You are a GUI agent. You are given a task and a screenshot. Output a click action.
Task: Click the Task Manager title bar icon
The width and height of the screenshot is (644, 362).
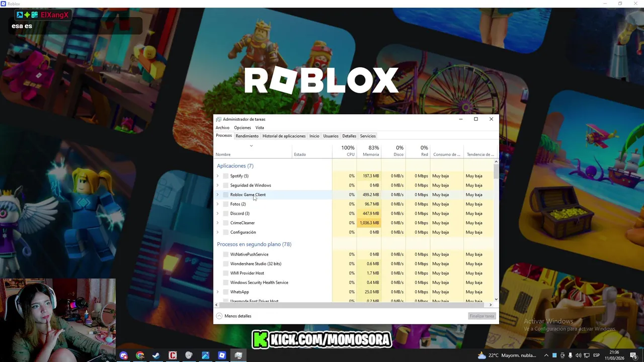218,119
